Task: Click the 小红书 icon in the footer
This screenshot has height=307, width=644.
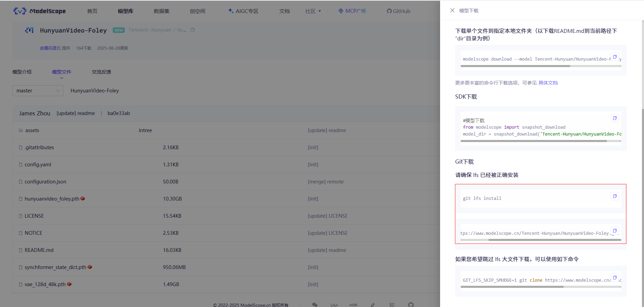Action: tap(353, 304)
